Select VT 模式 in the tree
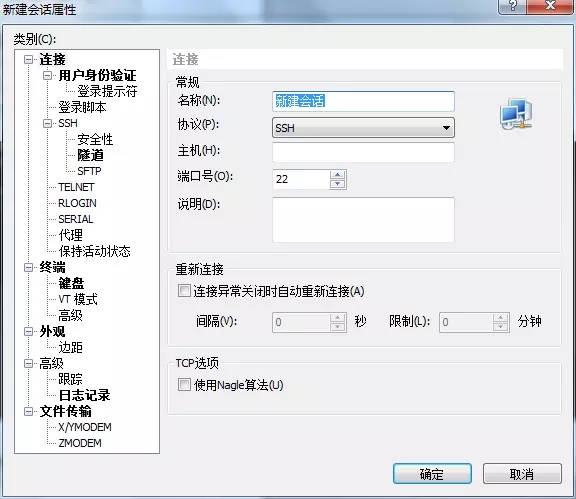 tap(78, 299)
